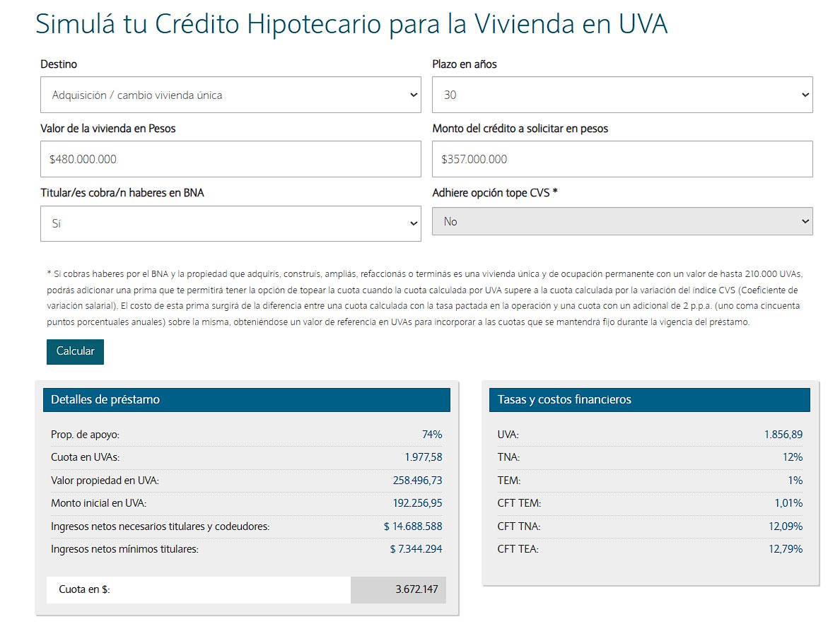
Task: Click the Plazo en años label
Action: click(465, 64)
